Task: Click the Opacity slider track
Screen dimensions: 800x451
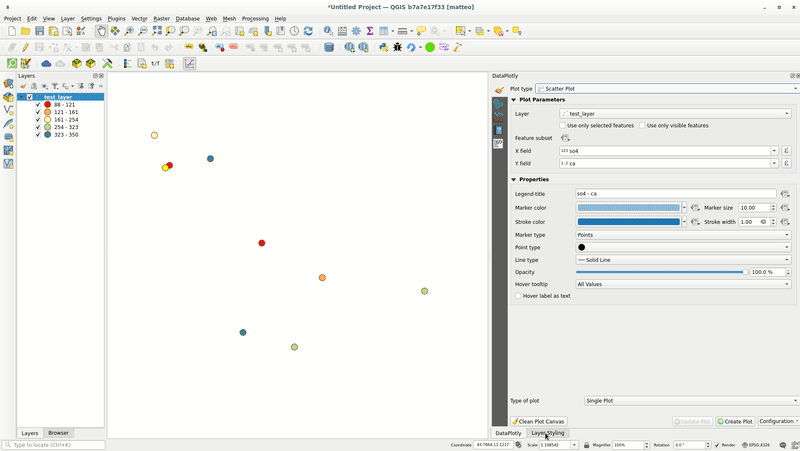Action: point(662,272)
